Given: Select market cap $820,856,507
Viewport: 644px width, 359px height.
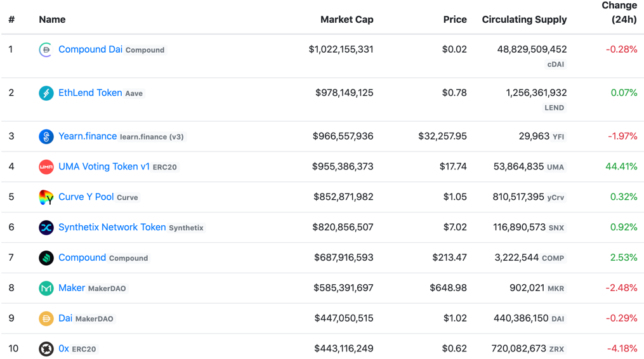Looking at the screenshot, I should click(343, 228).
